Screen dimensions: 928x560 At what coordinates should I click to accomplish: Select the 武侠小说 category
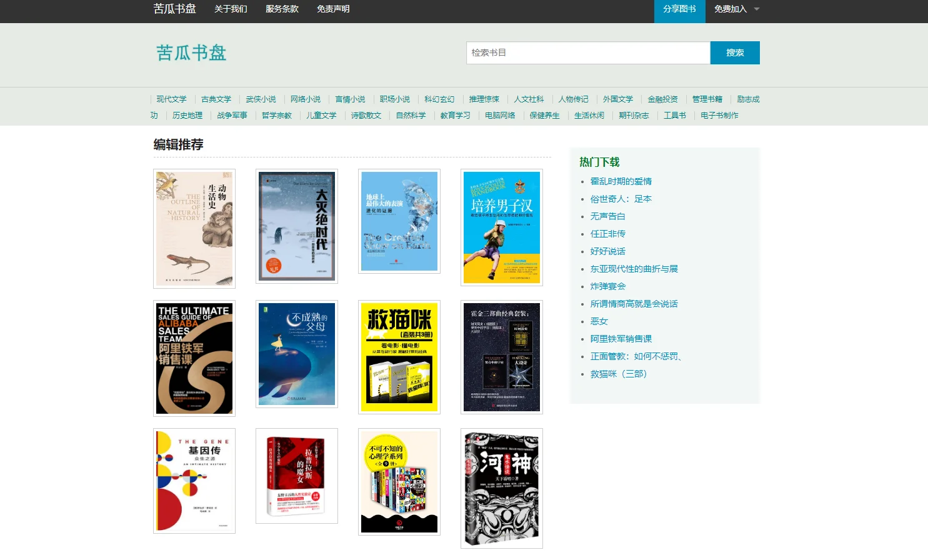[261, 99]
